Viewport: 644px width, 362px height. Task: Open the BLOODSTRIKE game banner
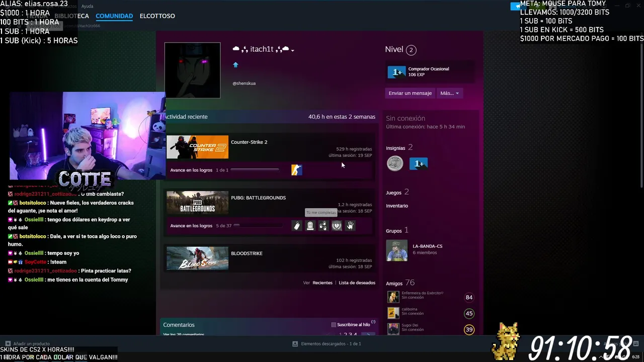(197, 259)
